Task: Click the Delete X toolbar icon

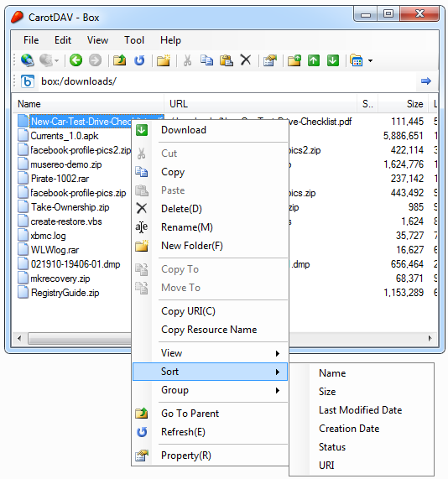Action: [246, 60]
